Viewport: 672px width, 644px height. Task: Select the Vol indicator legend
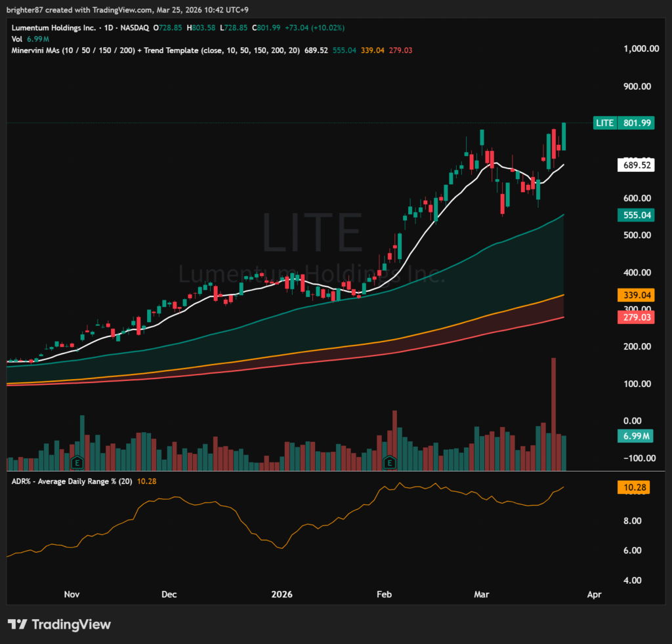(x=17, y=39)
